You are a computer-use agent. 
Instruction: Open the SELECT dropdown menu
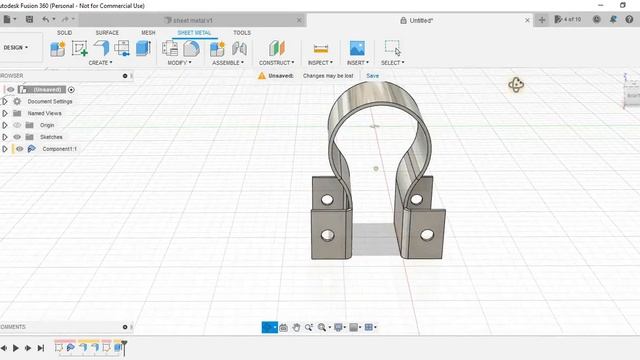coord(393,62)
